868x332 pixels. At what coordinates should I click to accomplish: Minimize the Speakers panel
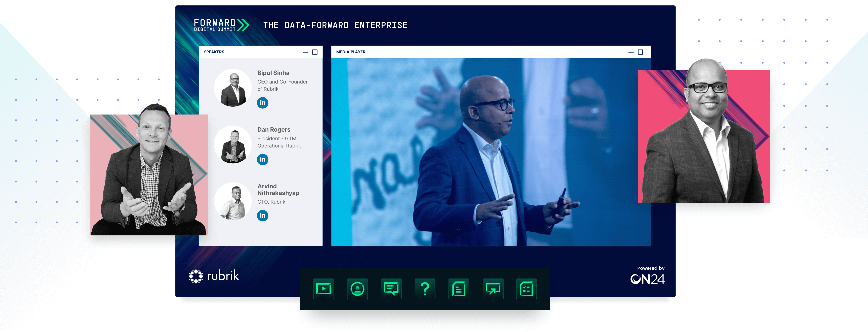(x=306, y=52)
